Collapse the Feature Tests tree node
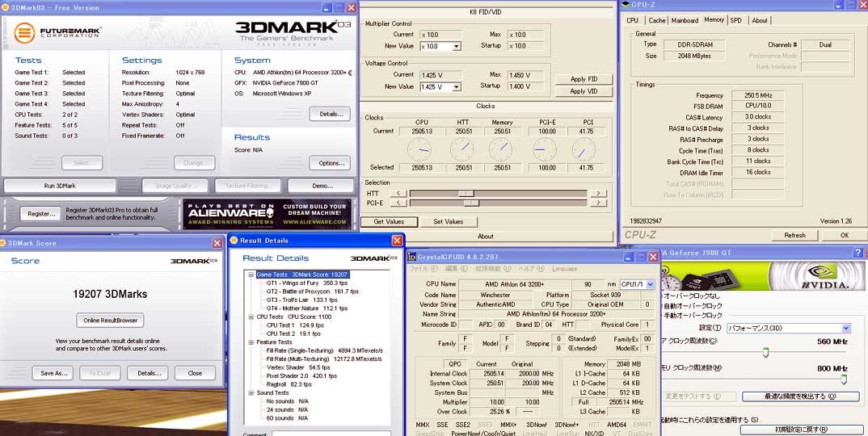Image resolution: width=868 pixels, height=436 pixels. click(x=251, y=342)
